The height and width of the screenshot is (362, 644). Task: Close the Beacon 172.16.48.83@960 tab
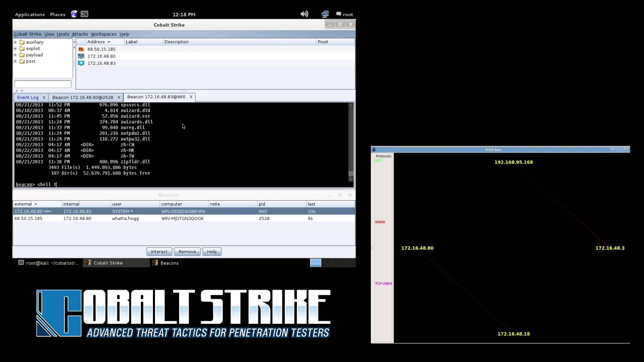coord(191,97)
